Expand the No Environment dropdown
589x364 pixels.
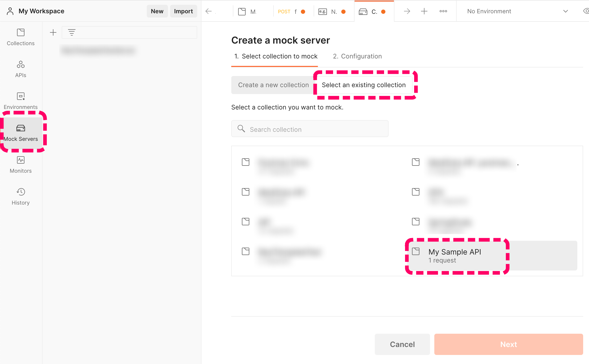(x=565, y=11)
